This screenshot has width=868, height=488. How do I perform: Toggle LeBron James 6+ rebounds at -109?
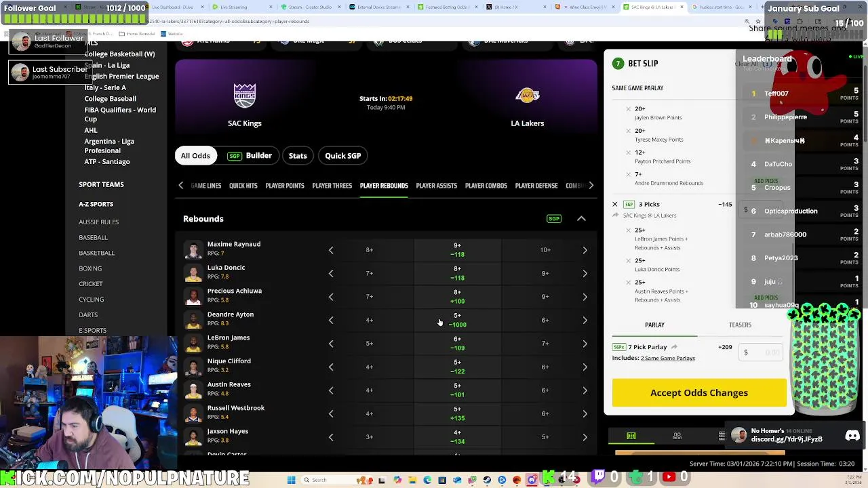coord(457,344)
